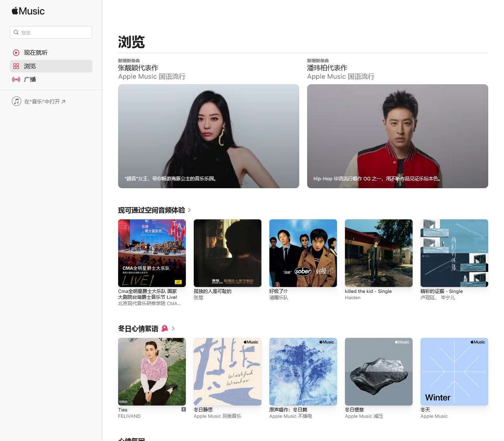
Task: Click the Apple Music logo
Action: pyautogui.click(x=28, y=11)
